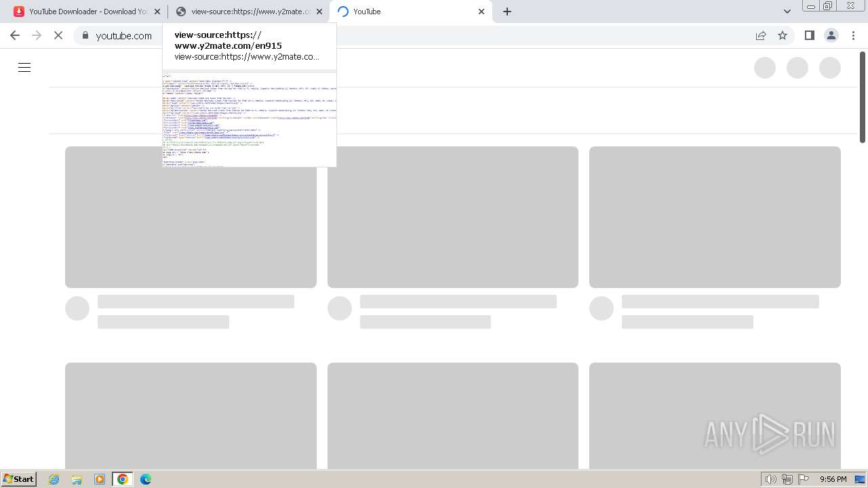Open Windows Media Player taskbar icon

100,479
